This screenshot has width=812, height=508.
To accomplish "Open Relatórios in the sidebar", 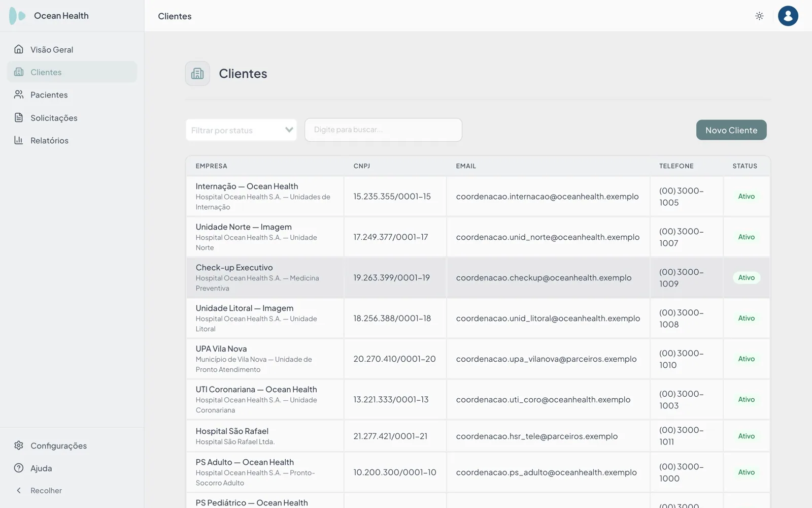I will point(72,140).
